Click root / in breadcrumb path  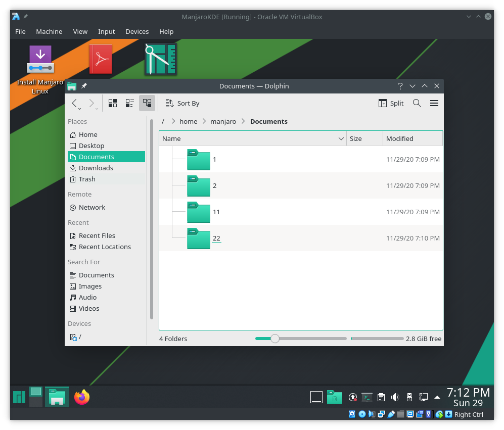[163, 121]
